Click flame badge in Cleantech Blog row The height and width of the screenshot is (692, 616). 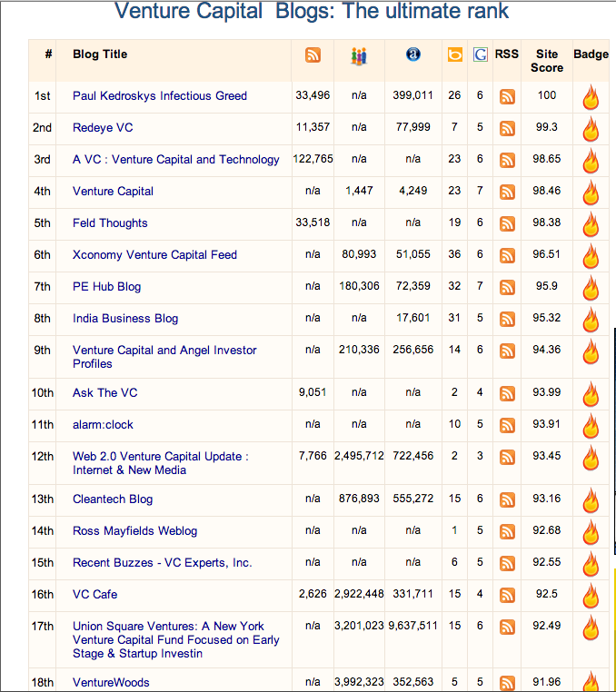click(x=591, y=500)
